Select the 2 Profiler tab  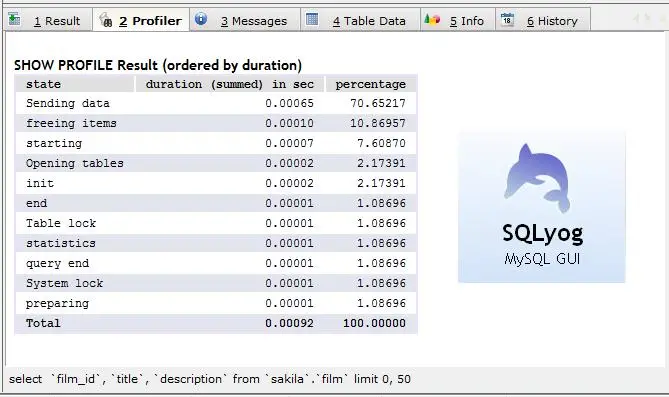[141, 20]
